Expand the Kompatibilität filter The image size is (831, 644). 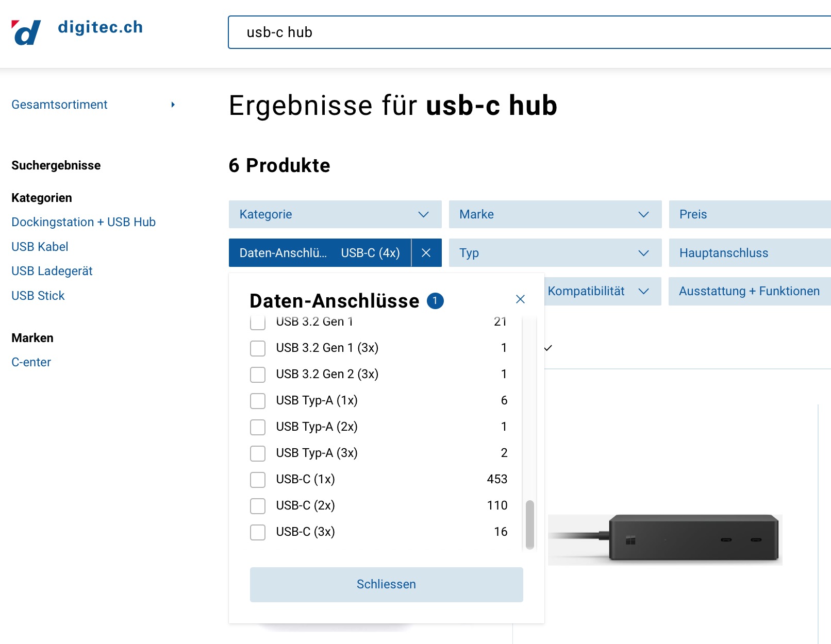(x=598, y=292)
